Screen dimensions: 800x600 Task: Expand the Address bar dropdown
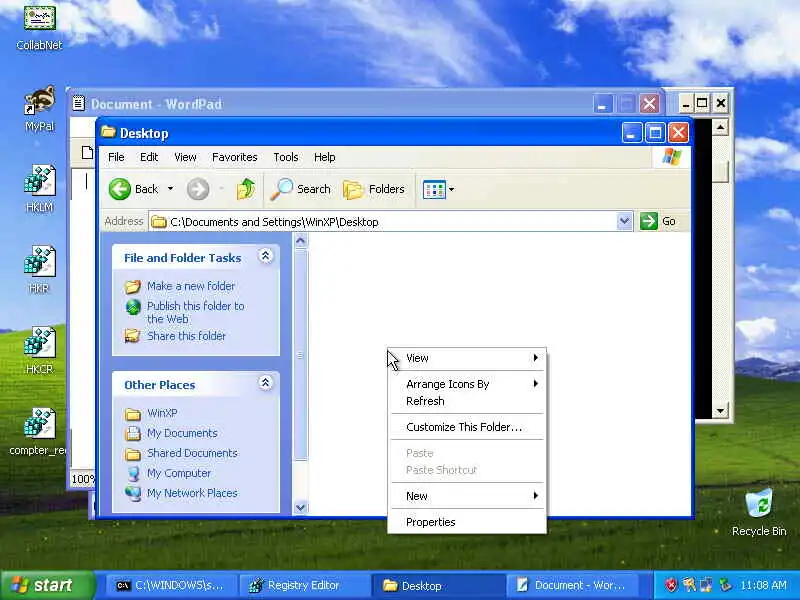pos(624,221)
